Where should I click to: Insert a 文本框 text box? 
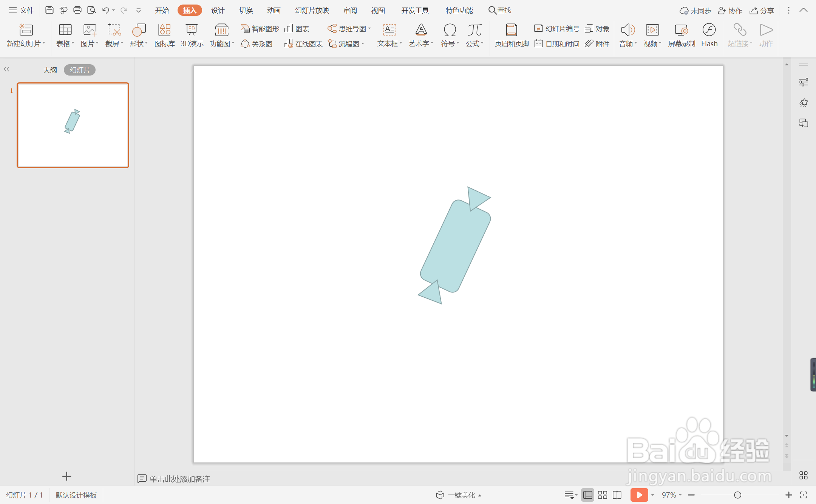(389, 36)
